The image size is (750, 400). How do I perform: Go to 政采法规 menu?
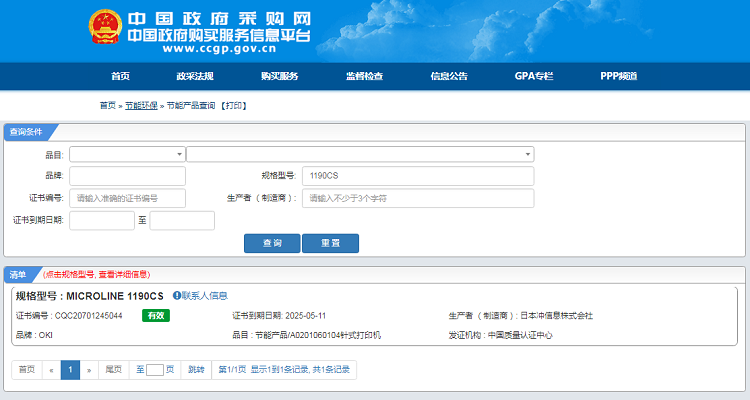coord(195,76)
